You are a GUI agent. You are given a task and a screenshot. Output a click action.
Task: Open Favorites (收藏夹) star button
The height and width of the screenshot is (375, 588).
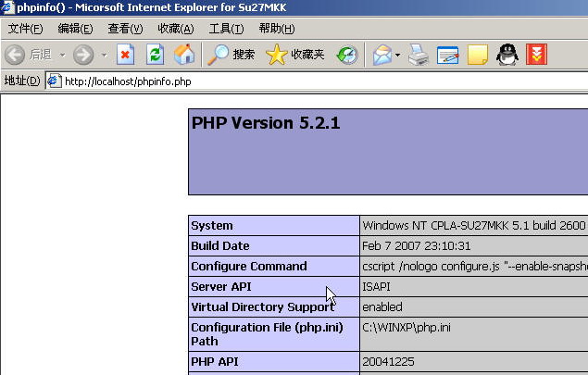[x=295, y=55]
